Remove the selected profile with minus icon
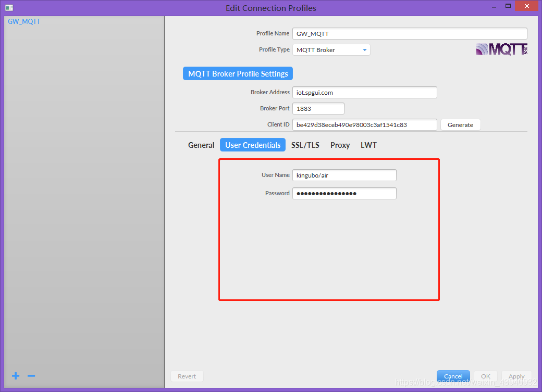Image resolution: width=542 pixels, height=392 pixels. pyautogui.click(x=31, y=376)
